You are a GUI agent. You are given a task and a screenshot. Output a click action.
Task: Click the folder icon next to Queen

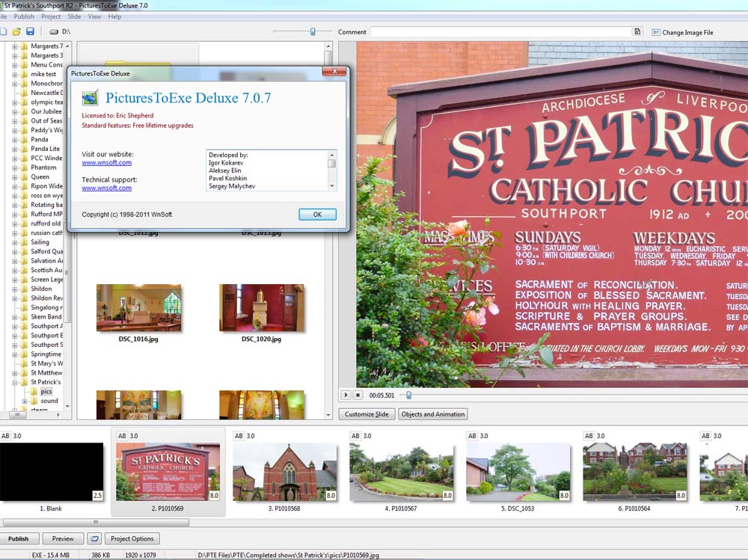point(24,176)
